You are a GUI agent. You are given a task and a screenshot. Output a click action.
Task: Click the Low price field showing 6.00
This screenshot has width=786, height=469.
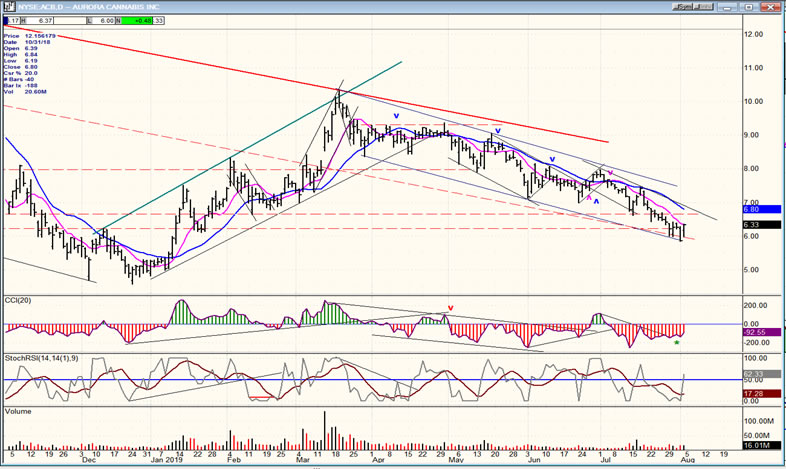point(104,20)
